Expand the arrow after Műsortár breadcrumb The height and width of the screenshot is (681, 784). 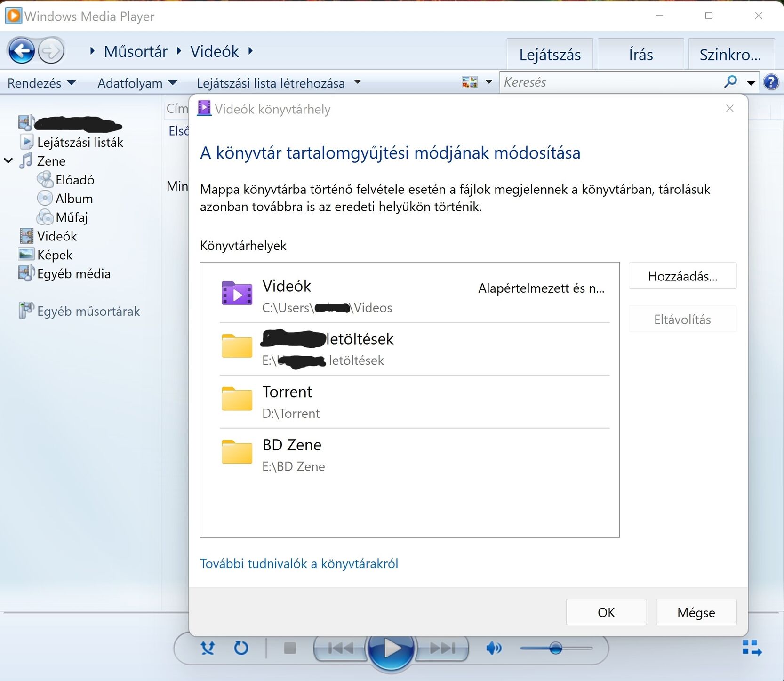179,51
